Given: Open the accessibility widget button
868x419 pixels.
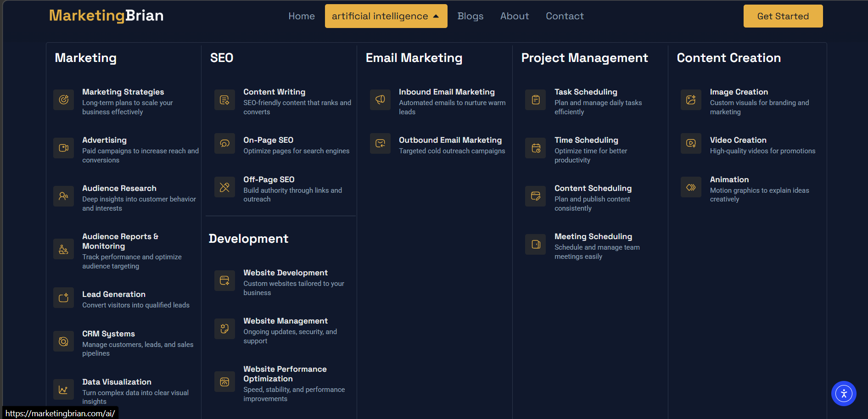Looking at the screenshot, I should tap(843, 393).
